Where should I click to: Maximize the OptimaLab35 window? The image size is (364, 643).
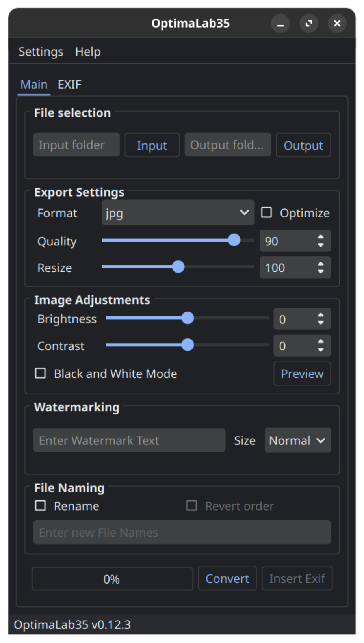tap(308, 24)
